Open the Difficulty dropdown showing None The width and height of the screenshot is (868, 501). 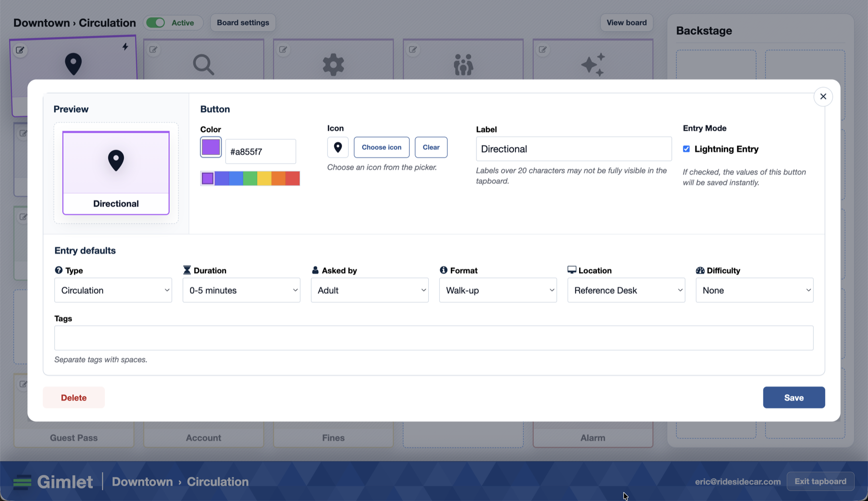tap(755, 290)
